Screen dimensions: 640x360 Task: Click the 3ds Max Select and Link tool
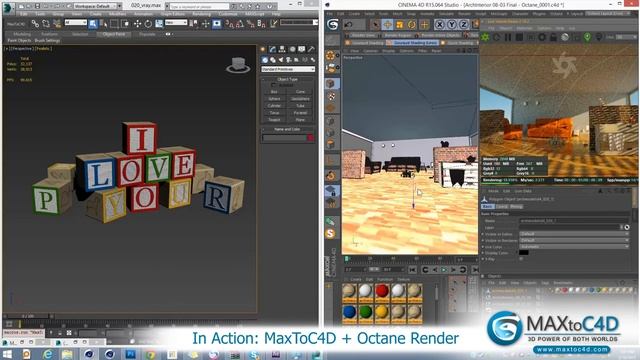pos(36,24)
